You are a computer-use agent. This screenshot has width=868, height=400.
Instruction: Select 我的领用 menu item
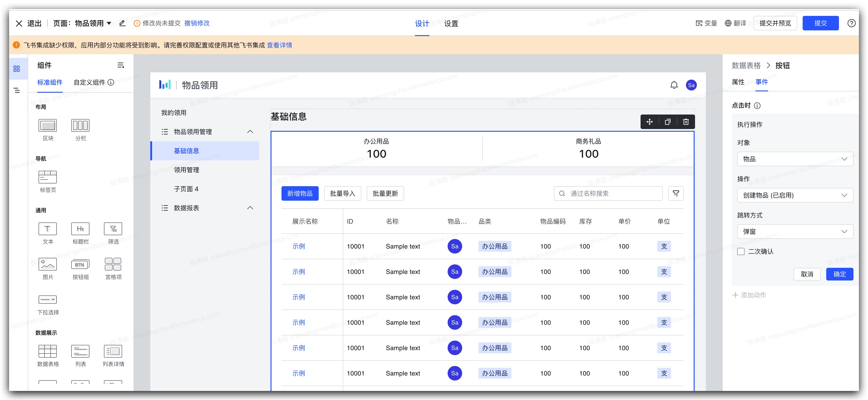click(174, 113)
